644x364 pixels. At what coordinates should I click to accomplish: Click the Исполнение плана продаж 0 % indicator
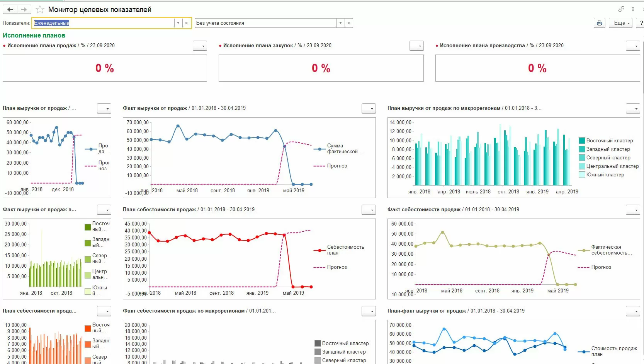click(105, 68)
